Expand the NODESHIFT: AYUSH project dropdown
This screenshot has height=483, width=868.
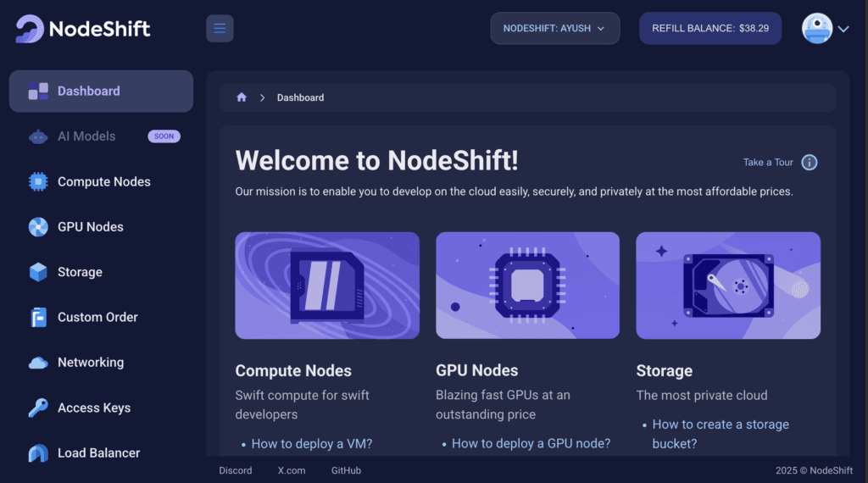(x=554, y=28)
